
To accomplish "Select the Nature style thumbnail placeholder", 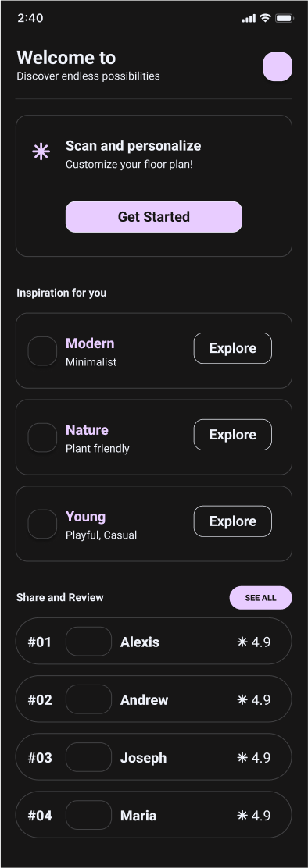I will (42, 437).
